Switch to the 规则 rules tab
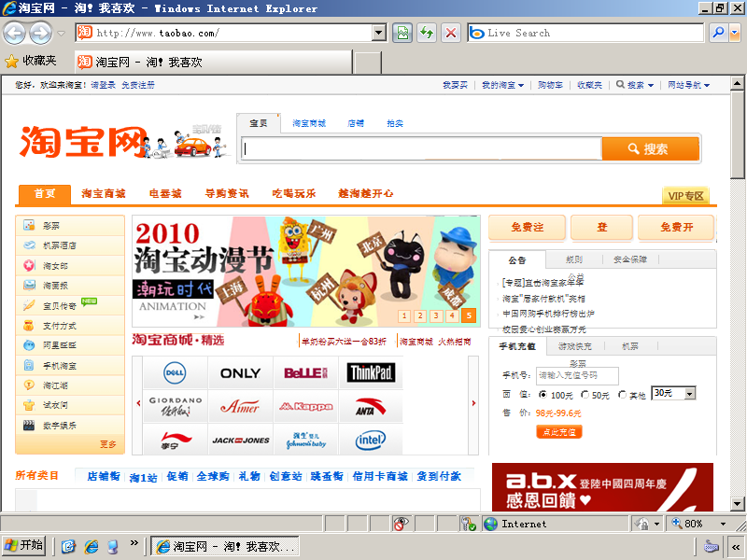The image size is (747, 560). [574, 259]
